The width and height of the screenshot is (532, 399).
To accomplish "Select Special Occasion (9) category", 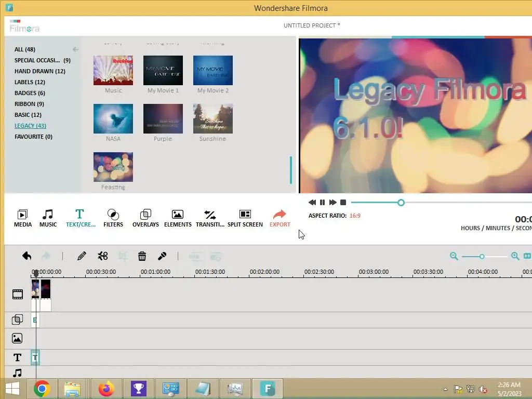I will [x=43, y=60].
